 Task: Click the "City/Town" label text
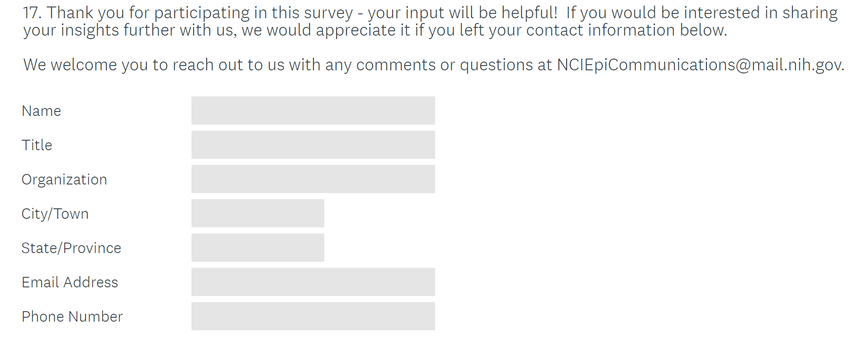point(55,214)
